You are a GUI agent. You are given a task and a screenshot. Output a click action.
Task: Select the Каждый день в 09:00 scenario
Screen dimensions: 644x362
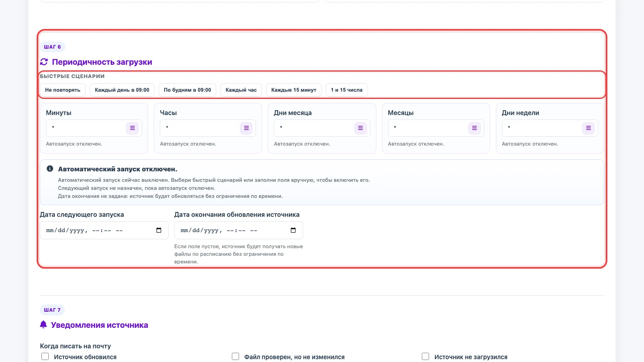click(122, 90)
